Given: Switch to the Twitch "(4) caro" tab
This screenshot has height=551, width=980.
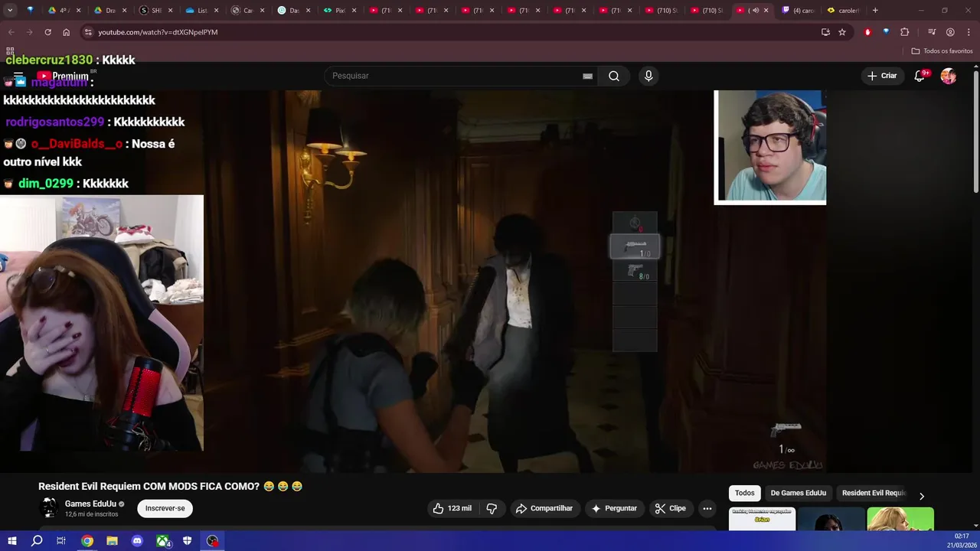Looking at the screenshot, I should 798,11.
